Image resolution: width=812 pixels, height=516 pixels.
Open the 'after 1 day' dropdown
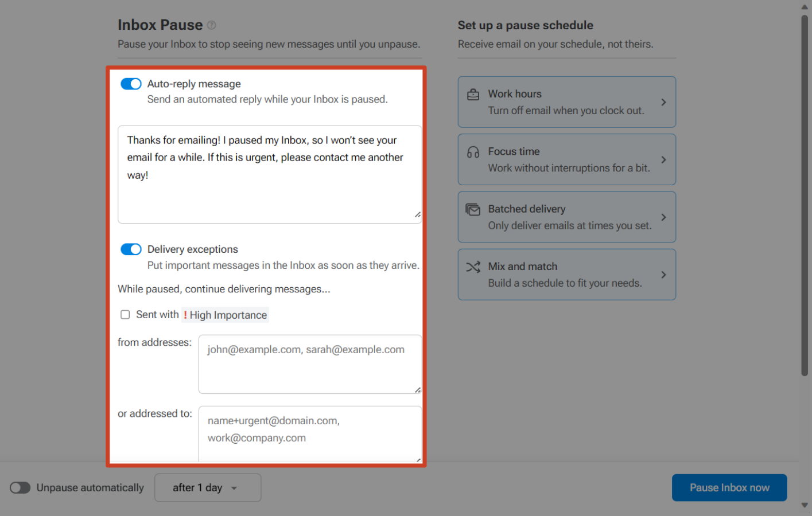click(x=208, y=488)
